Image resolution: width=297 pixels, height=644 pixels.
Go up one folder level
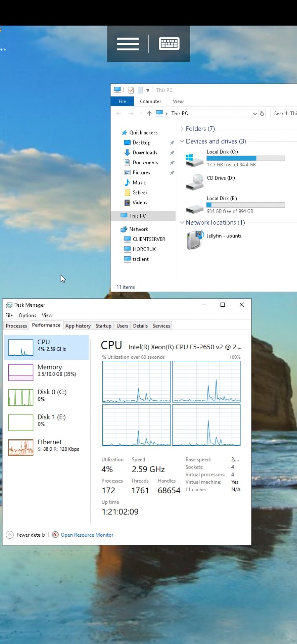click(149, 114)
